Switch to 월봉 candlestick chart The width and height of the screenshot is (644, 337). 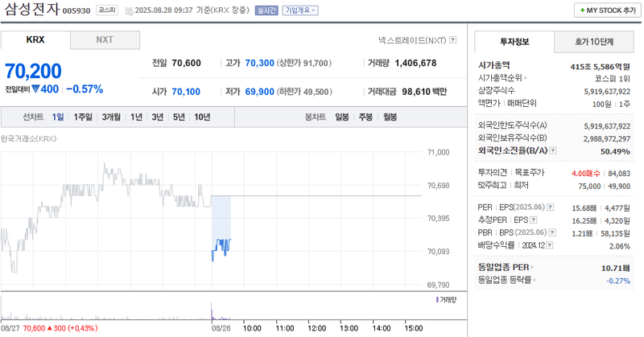[390, 117]
